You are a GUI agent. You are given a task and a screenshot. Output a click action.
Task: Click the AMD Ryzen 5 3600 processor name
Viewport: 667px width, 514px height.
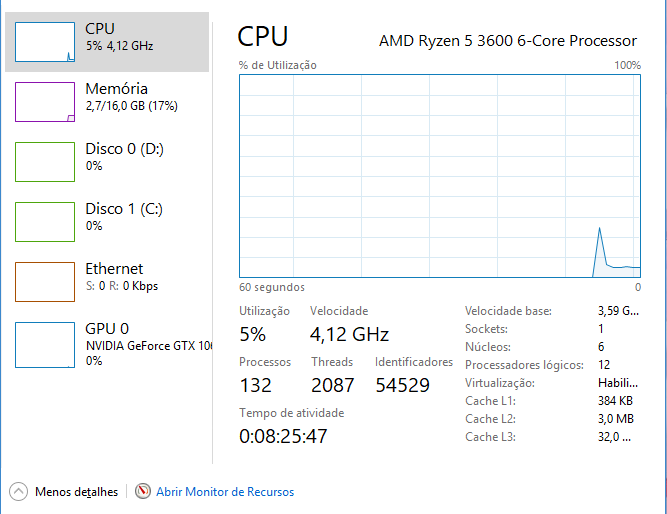pyautogui.click(x=508, y=41)
